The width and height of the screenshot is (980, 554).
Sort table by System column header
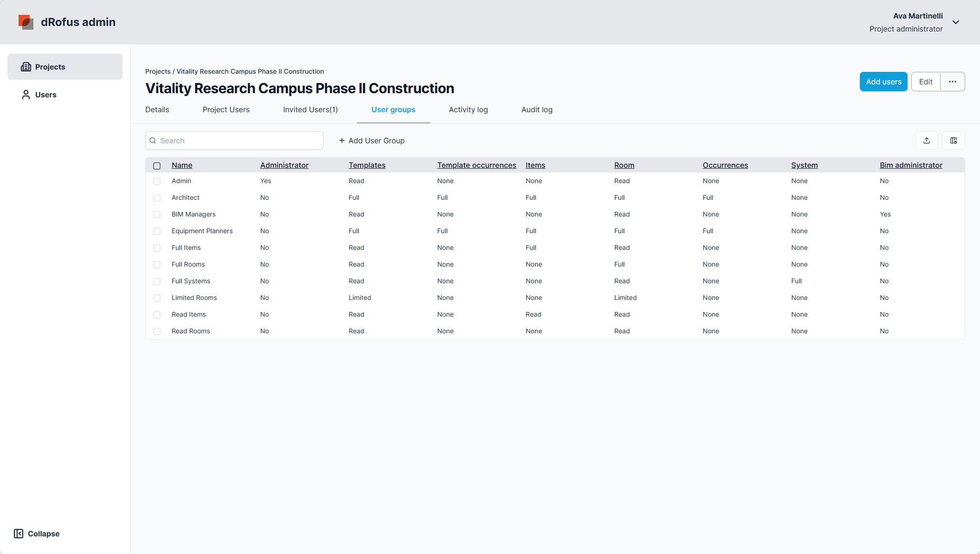805,165
